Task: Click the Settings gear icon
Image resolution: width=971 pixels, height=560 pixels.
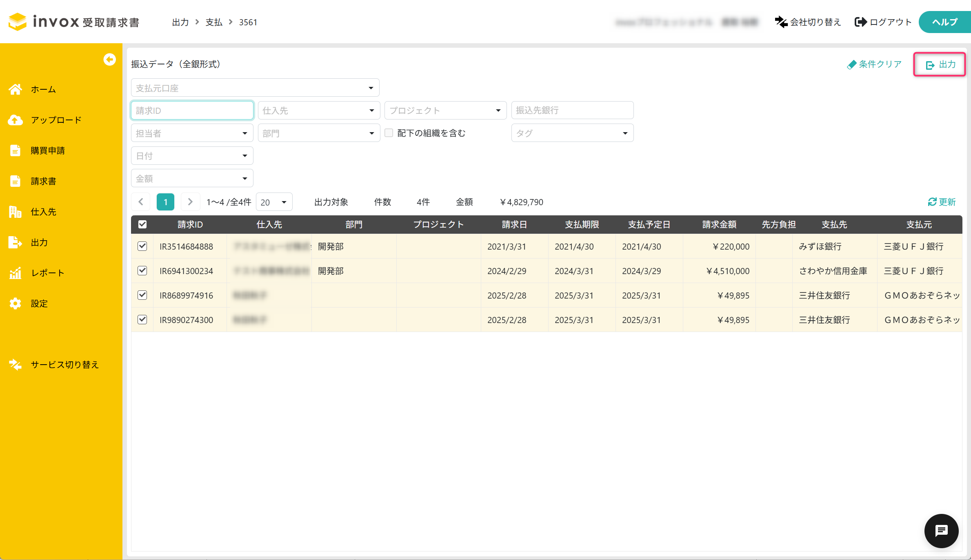Action: click(x=16, y=303)
